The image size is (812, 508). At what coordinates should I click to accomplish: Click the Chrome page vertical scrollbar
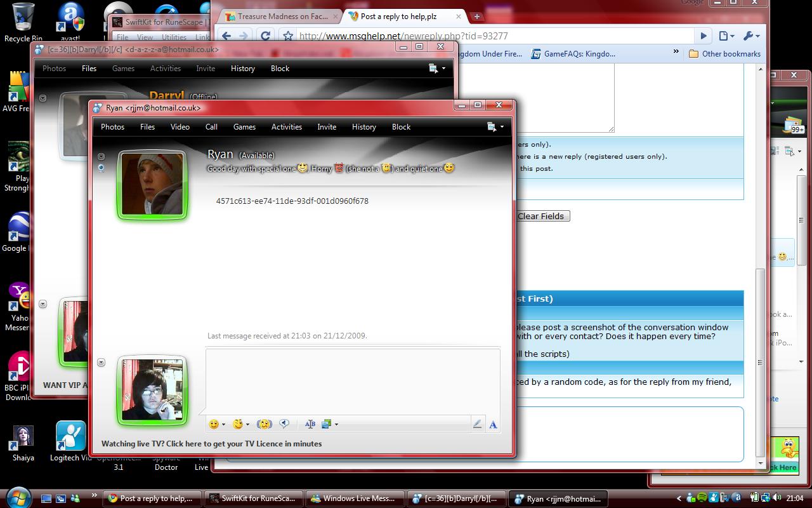point(761,356)
